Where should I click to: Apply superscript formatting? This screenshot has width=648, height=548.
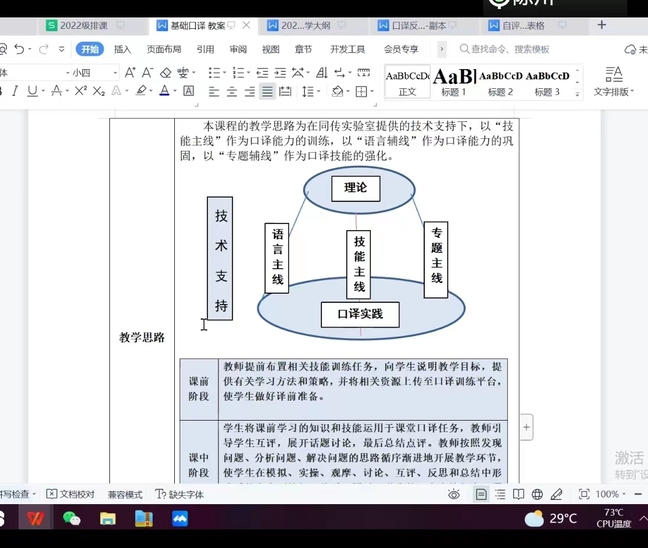[x=80, y=91]
